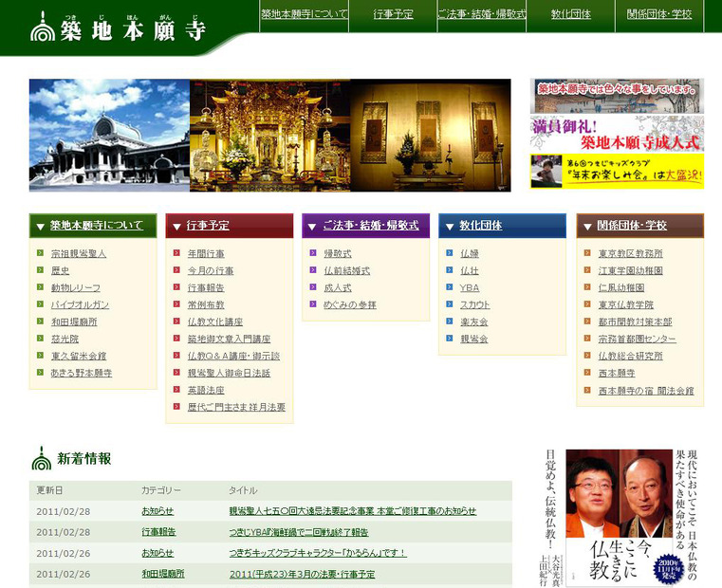Open the 築地御文章入門講座 link
722x588 pixels.
point(229,339)
